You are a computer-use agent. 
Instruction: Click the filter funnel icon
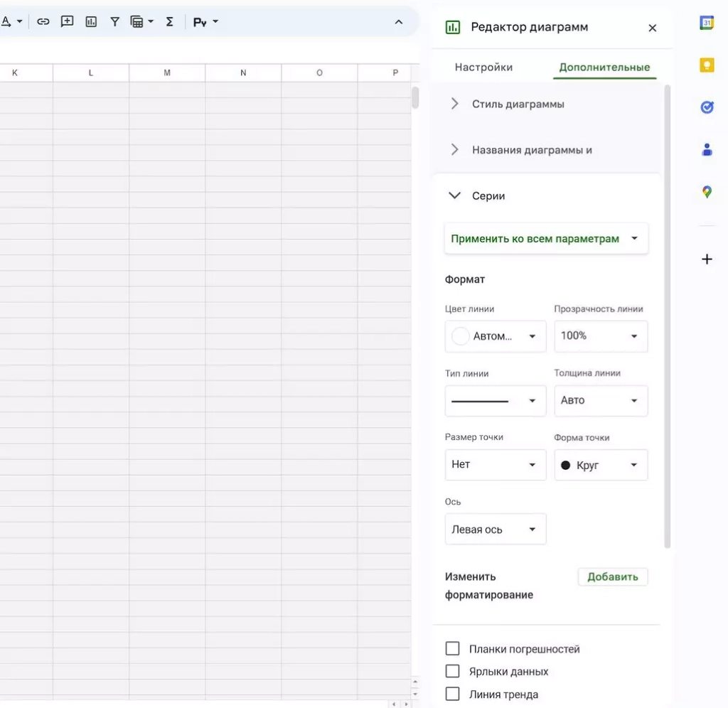pyautogui.click(x=114, y=22)
